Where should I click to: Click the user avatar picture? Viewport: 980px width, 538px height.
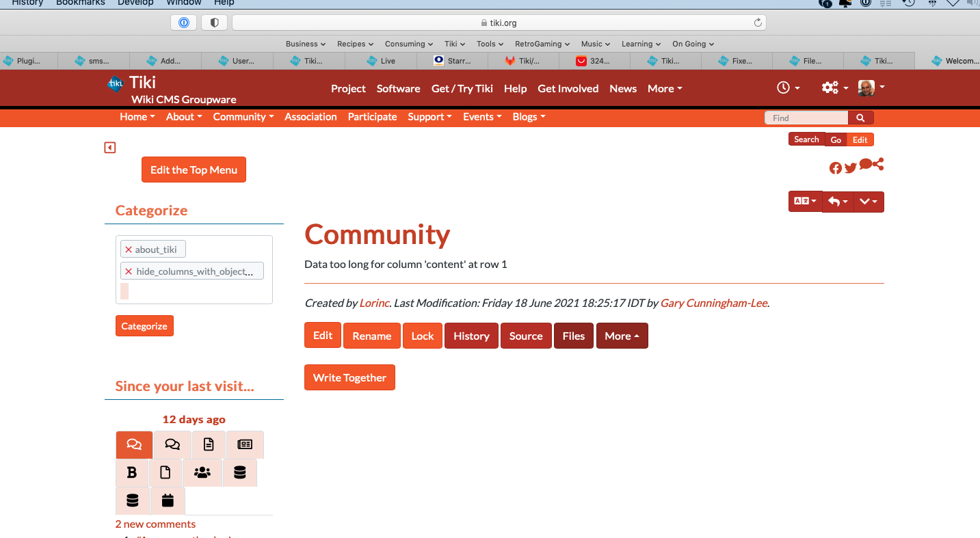pos(866,88)
